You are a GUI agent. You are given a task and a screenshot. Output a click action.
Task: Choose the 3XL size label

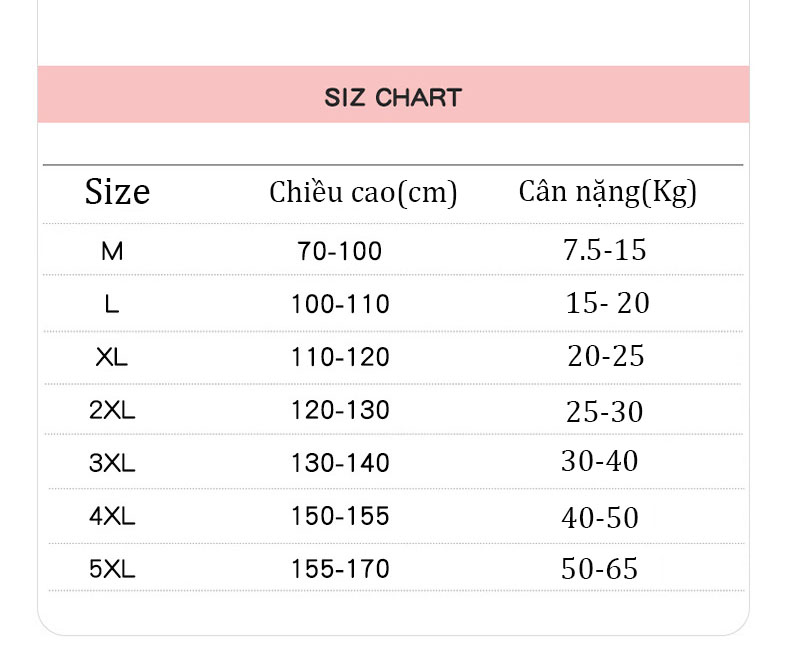coord(112,463)
